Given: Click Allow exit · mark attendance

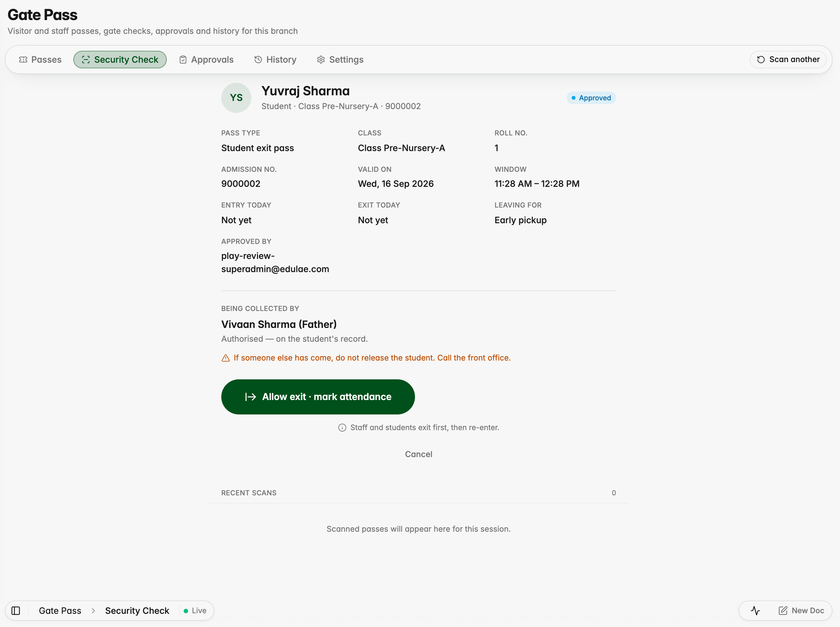Looking at the screenshot, I should 318,397.
